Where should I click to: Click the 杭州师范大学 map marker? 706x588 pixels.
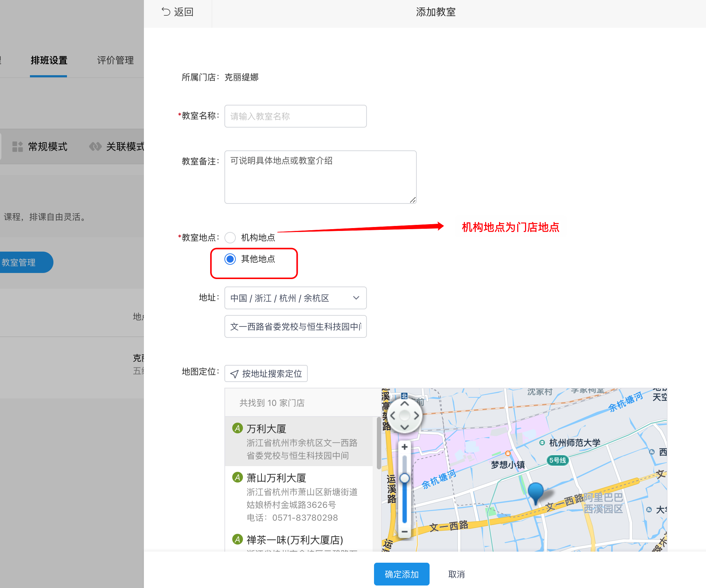click(x=542, y=443)
